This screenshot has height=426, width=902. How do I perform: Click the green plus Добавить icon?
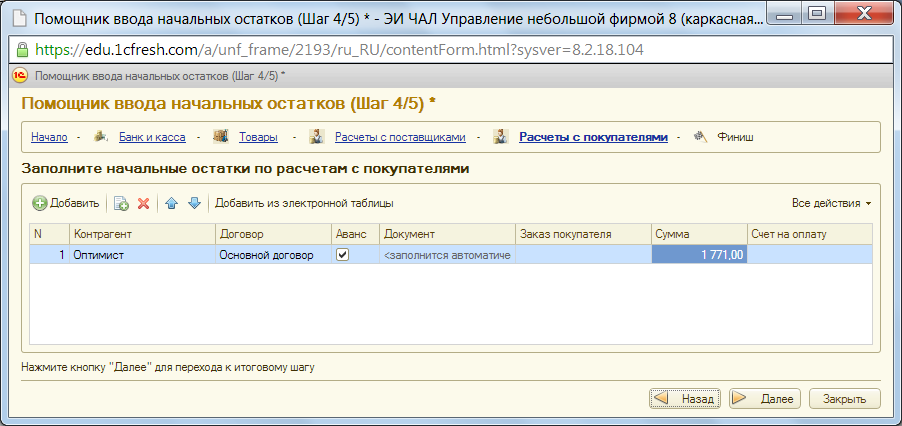tap(40, 203)
